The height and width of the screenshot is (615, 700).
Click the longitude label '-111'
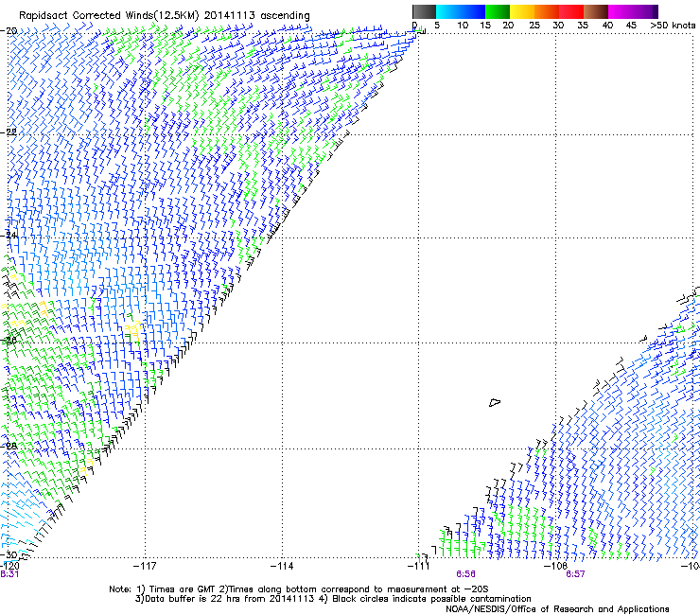(x=418, y=566)
